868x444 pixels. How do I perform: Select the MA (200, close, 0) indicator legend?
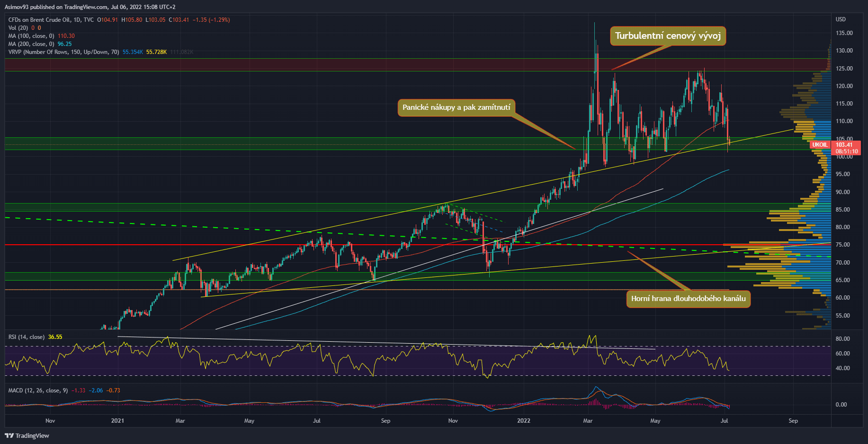pos(31,44)
